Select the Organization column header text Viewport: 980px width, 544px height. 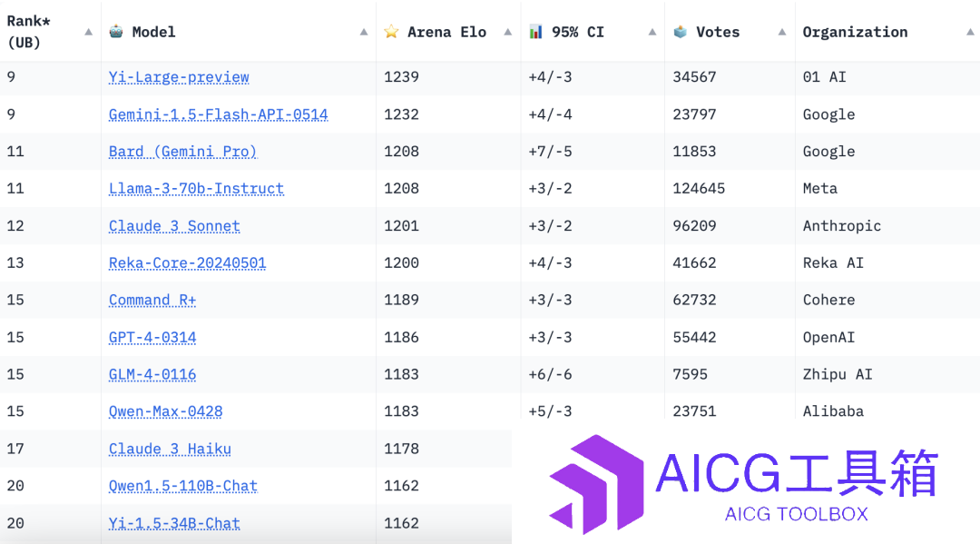coord(855,32)
